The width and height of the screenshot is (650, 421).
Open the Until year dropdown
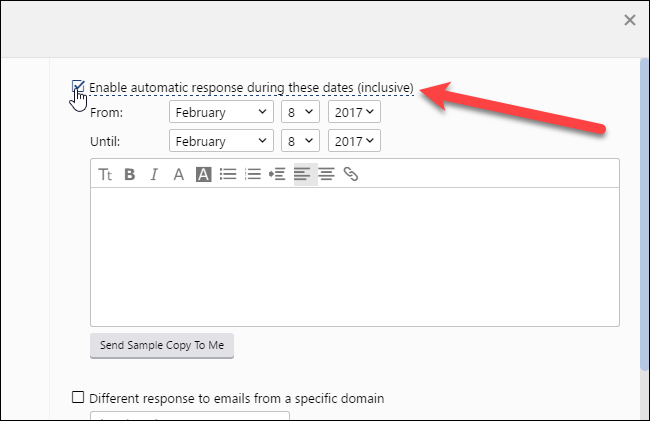[x=354, y=141]
